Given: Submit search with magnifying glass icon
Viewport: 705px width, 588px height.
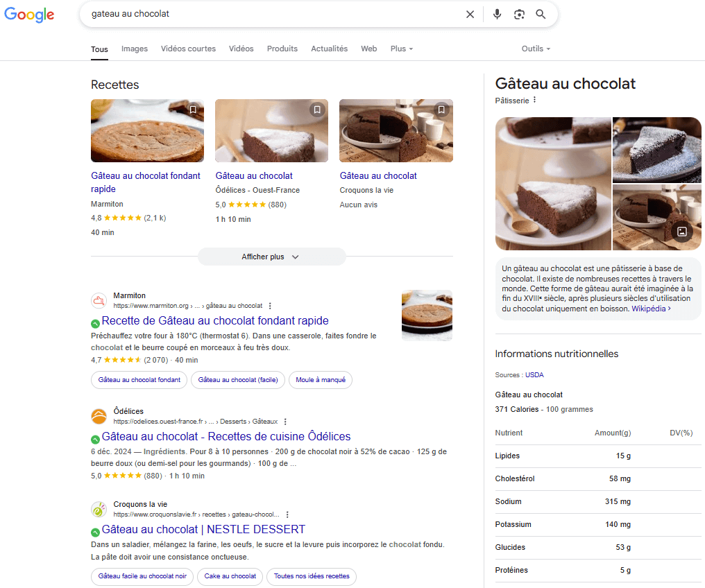Looking at the screenshot, I should [x=541, y=15].
